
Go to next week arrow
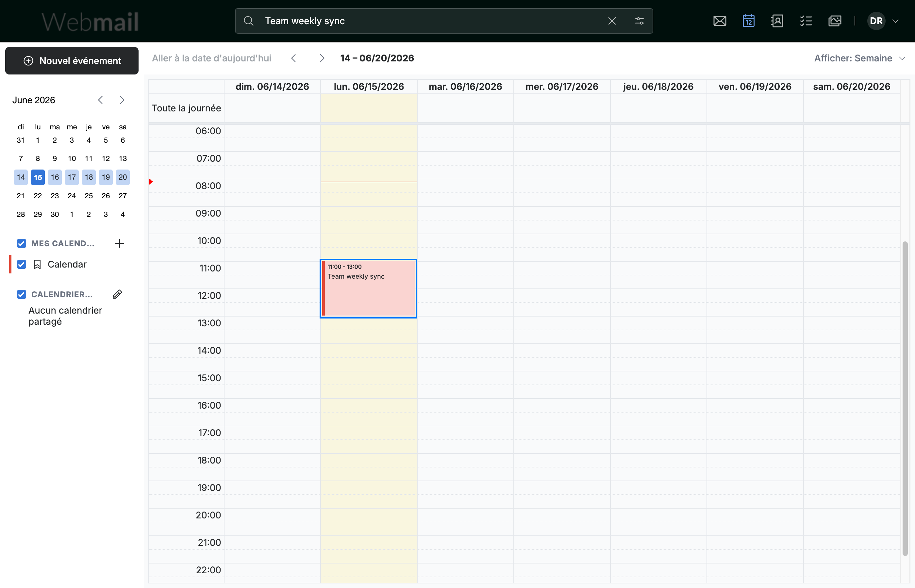[322, 58]
